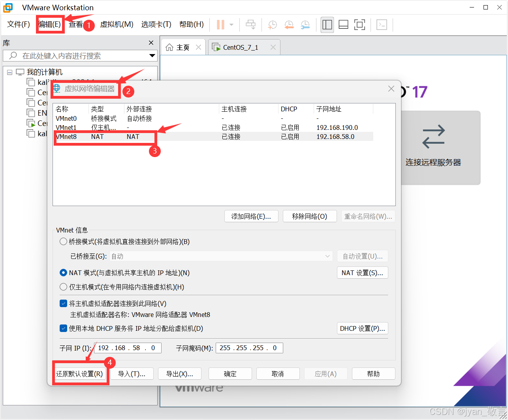This screenshot has width=508, height=420.
Task: Open the 选项卡(T) menu
Action: pyautogui.click(x=156, y=24)
